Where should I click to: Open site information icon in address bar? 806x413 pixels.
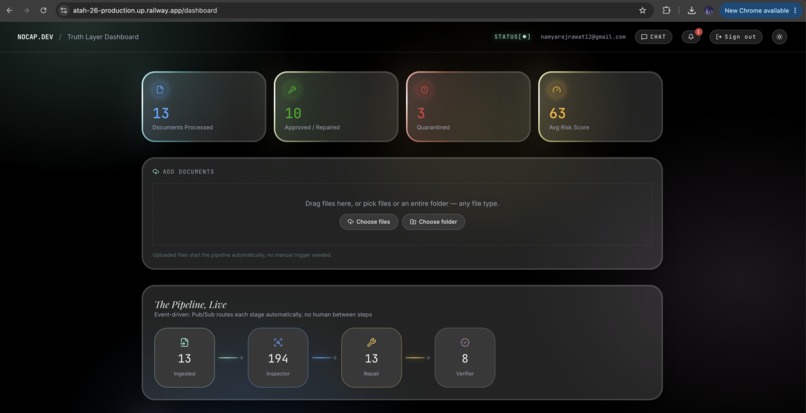(63, 10)
